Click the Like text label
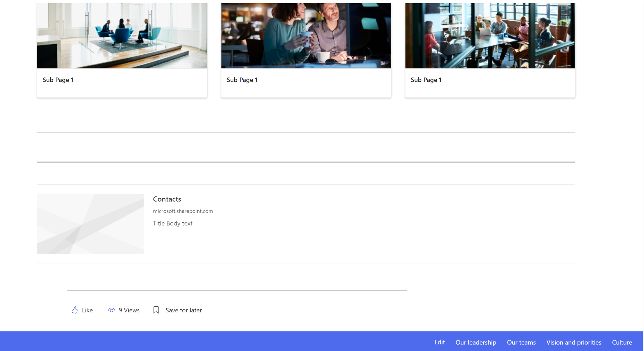The width and height of the screenshot is (644, 351). point(87,310)
